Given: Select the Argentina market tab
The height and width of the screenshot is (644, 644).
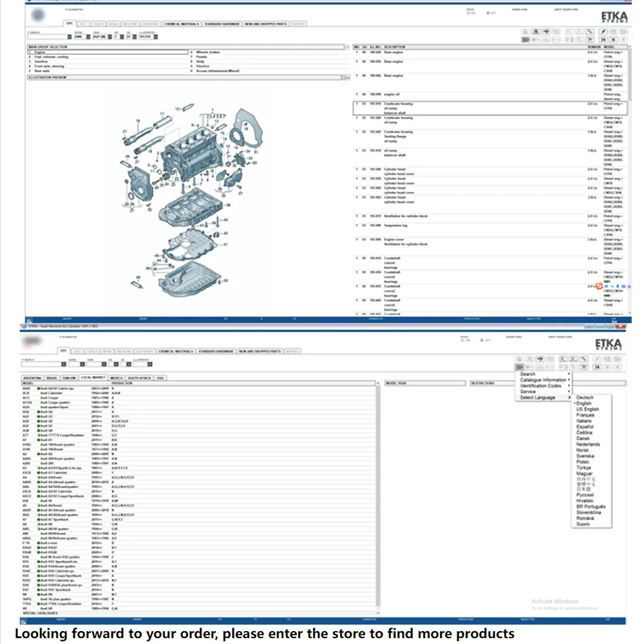Looking at the screenshot, I should click(x=32, y=378).
